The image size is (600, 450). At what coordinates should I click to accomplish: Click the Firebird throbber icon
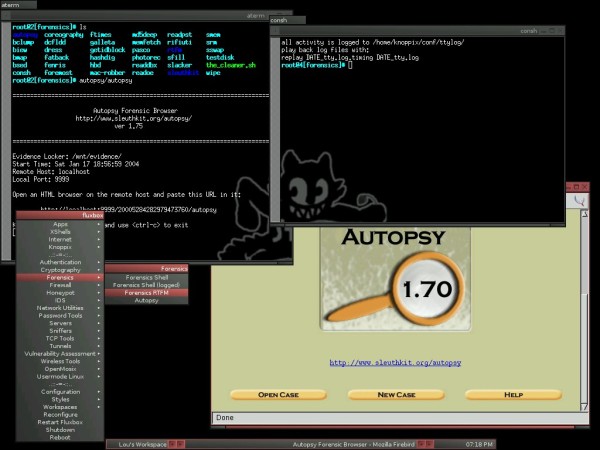[x=580, y=201]
